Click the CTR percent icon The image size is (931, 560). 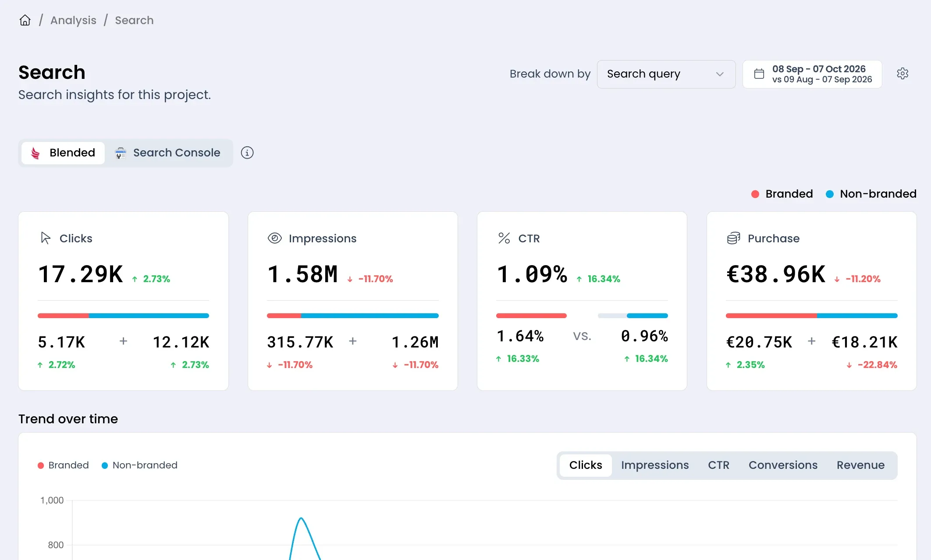click(504, 238)
